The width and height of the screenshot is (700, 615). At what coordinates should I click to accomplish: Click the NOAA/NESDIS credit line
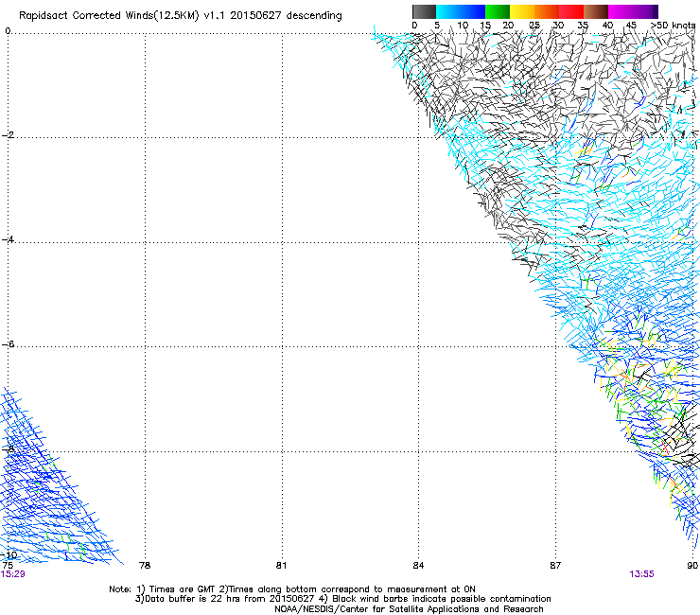[409, 609]
